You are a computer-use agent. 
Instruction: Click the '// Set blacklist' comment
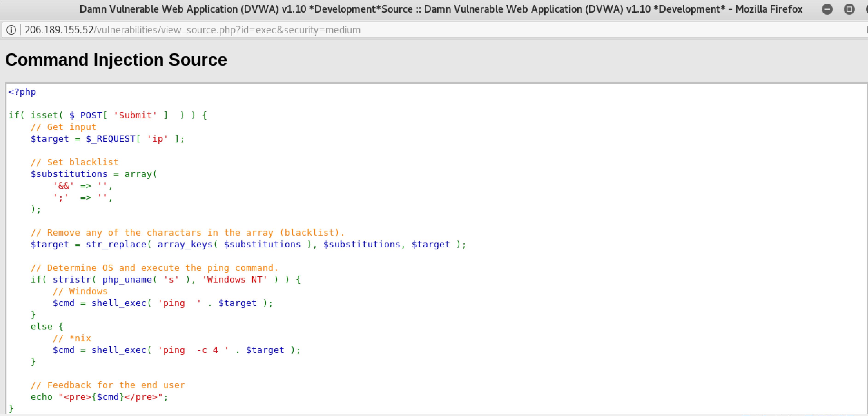tap(75, 162)
